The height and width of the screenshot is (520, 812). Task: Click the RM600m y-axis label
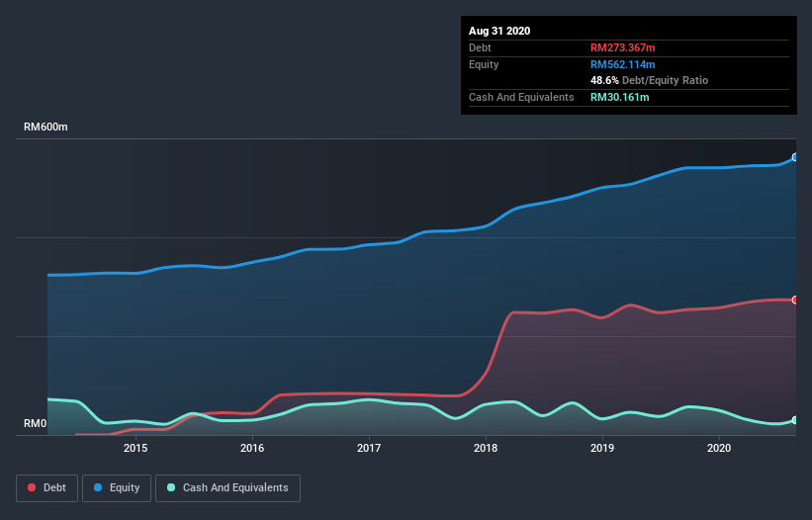click(45, 127)
